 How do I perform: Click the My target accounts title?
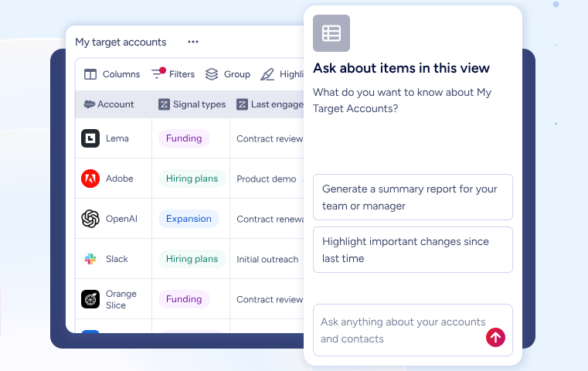click(121, 42)
